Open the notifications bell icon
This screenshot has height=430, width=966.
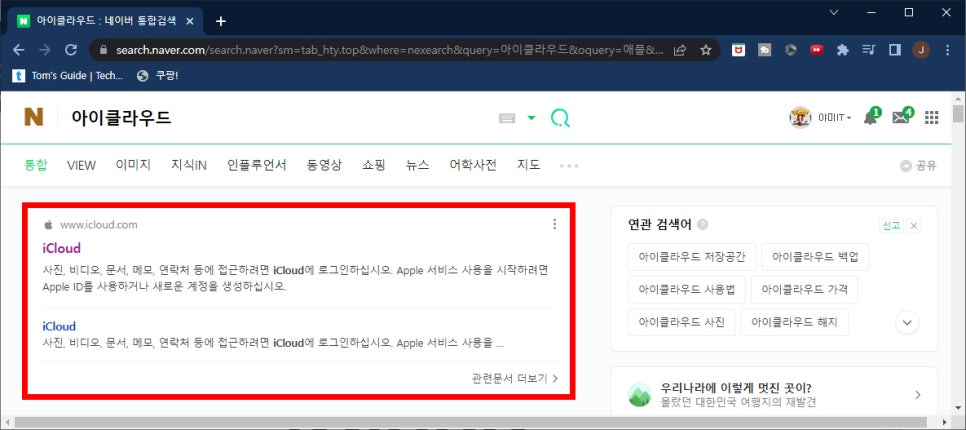pos(871,117)
